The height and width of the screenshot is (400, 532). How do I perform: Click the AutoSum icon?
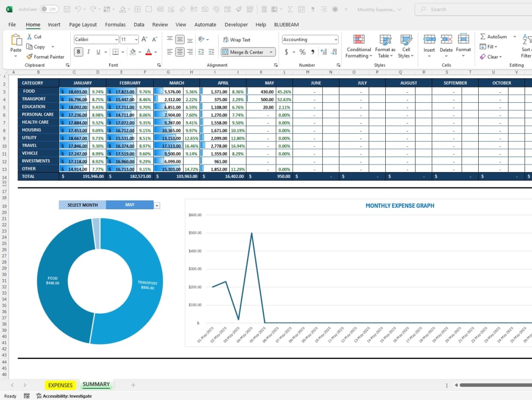[496, 36]
